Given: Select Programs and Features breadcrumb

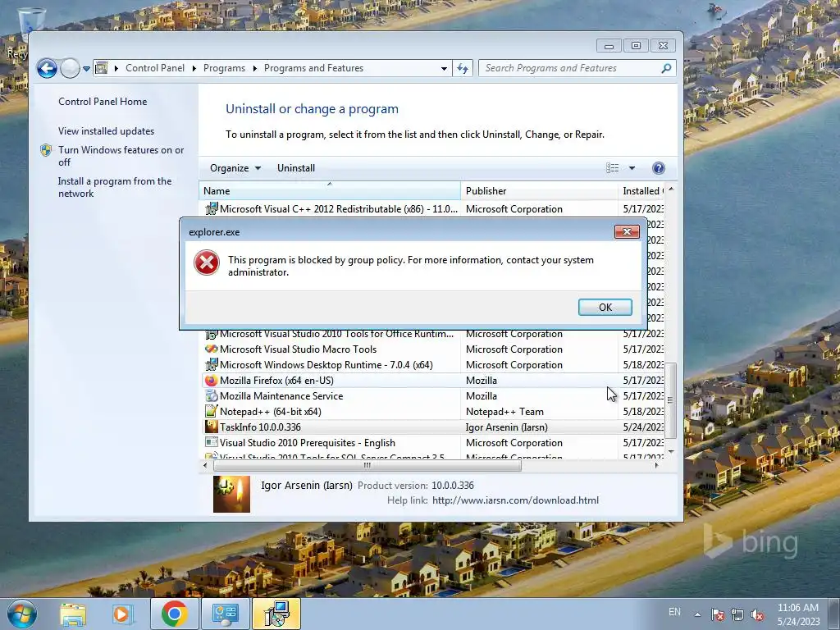Looking at the screenshot, I should (313, 68).
